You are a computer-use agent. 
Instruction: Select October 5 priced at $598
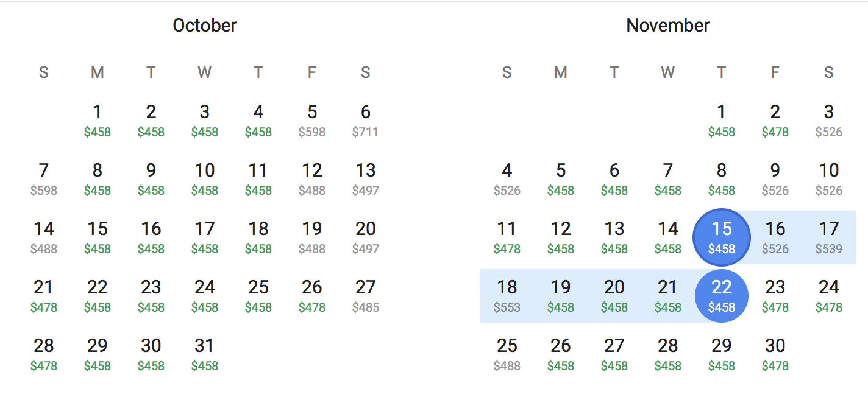coord(311,121)
